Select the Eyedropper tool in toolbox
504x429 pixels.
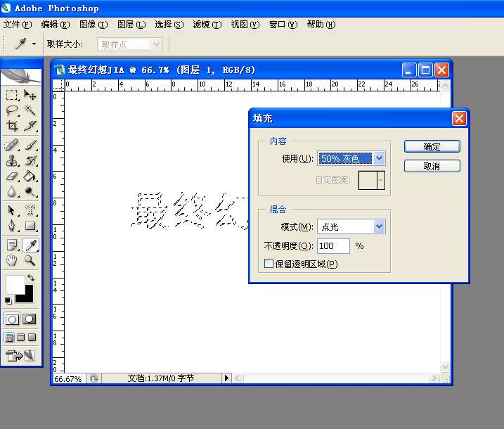[30, 245]
